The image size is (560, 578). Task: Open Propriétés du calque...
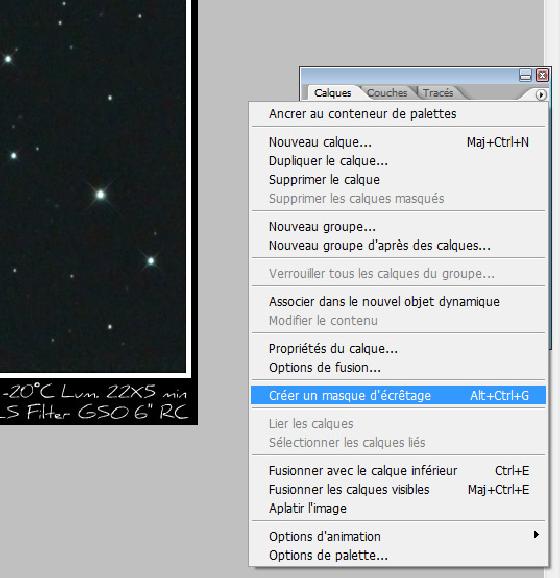[398, 348]
